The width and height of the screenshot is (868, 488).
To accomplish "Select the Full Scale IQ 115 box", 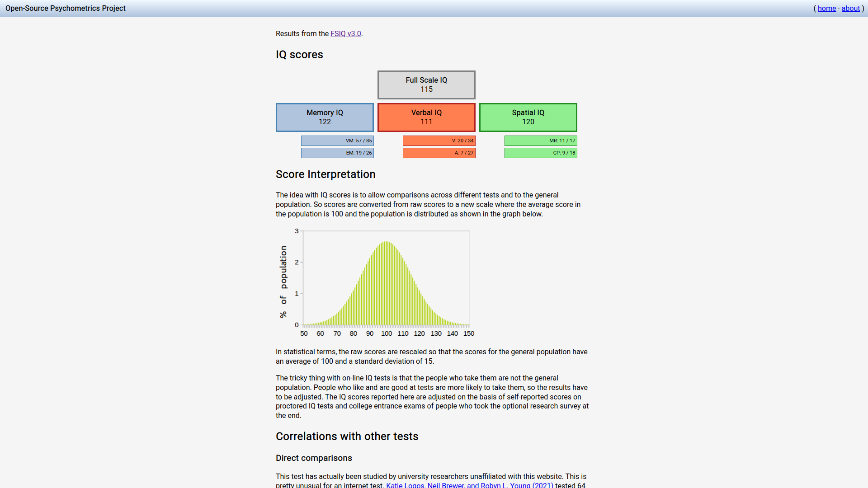I will pyautogui.click(x=426, y=84).
